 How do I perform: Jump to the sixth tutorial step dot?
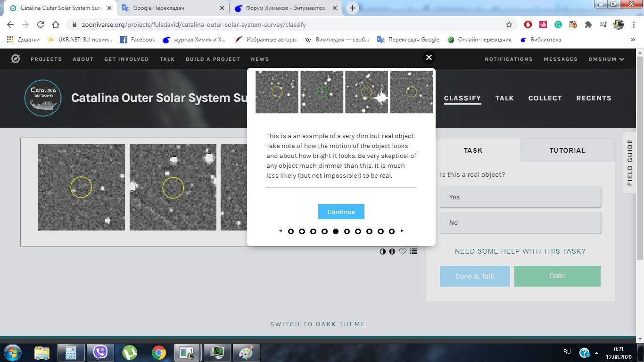(347, 231)
